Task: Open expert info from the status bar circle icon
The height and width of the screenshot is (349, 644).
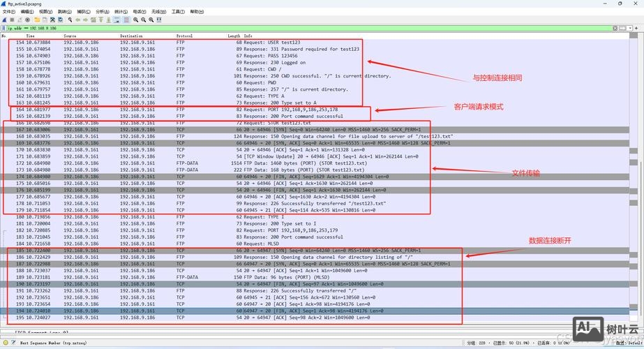Action: click(x=5, y=343)
